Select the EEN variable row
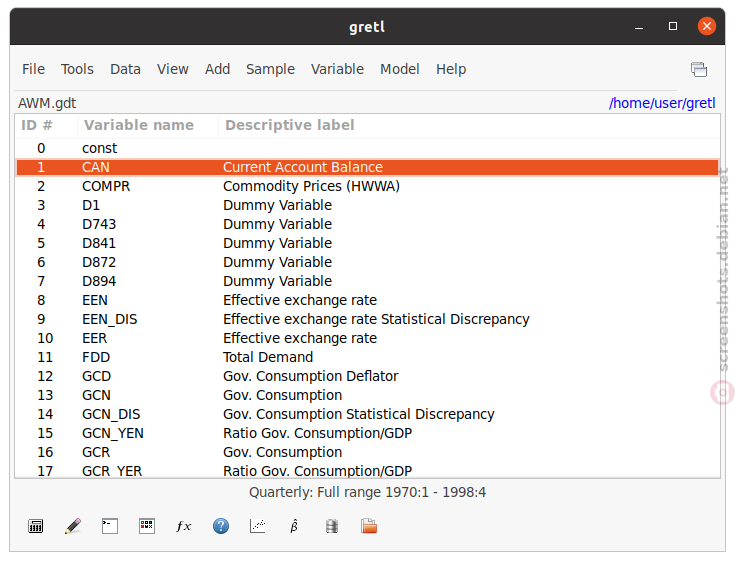The image size is (735, 561). [x=368, y=300]
